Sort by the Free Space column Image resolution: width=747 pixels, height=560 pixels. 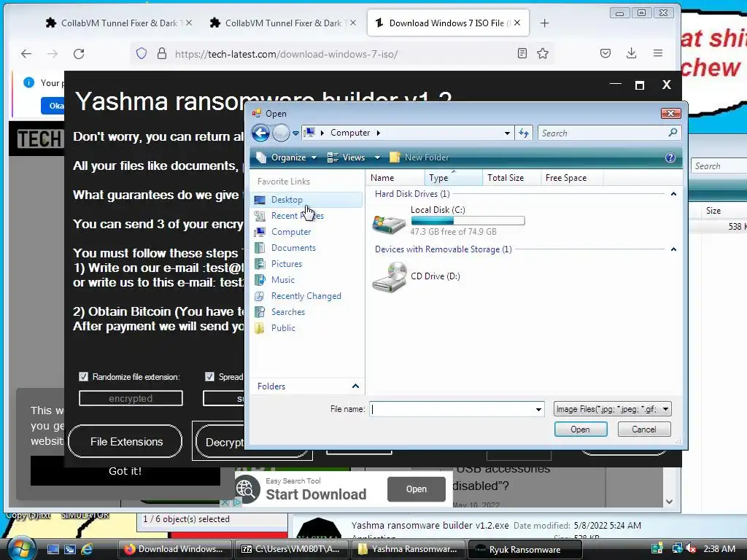tap(572, 178)
